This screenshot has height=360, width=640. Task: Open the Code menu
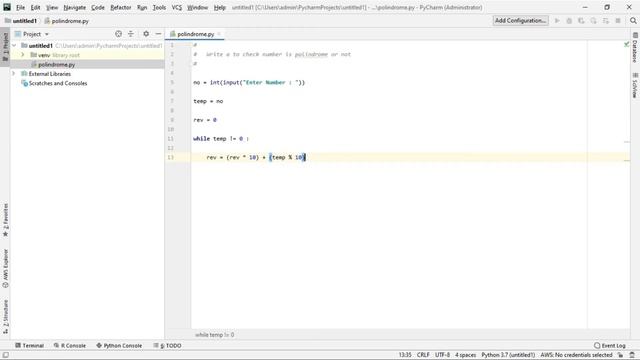[98, 7]
